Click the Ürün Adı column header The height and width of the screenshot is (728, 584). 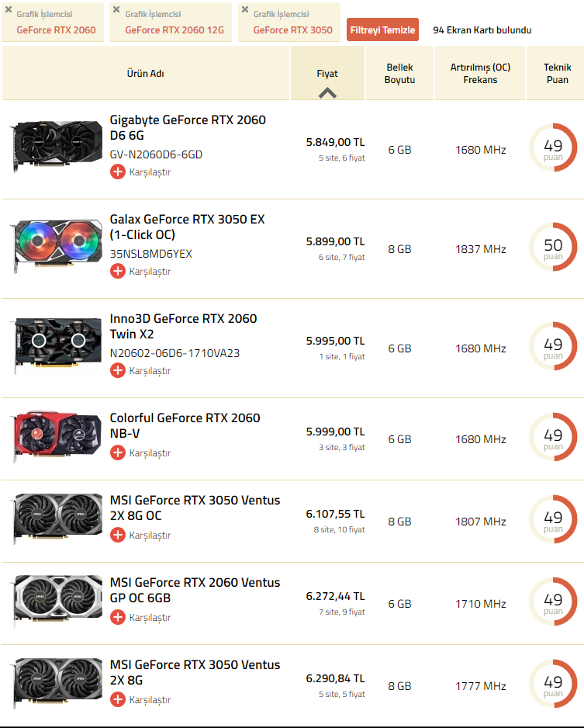pyautogui.click(x=146, y=74)
